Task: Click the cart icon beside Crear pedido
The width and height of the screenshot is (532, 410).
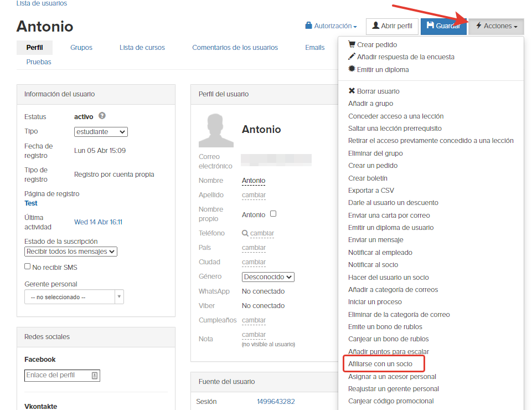Action: pos(352,44)
